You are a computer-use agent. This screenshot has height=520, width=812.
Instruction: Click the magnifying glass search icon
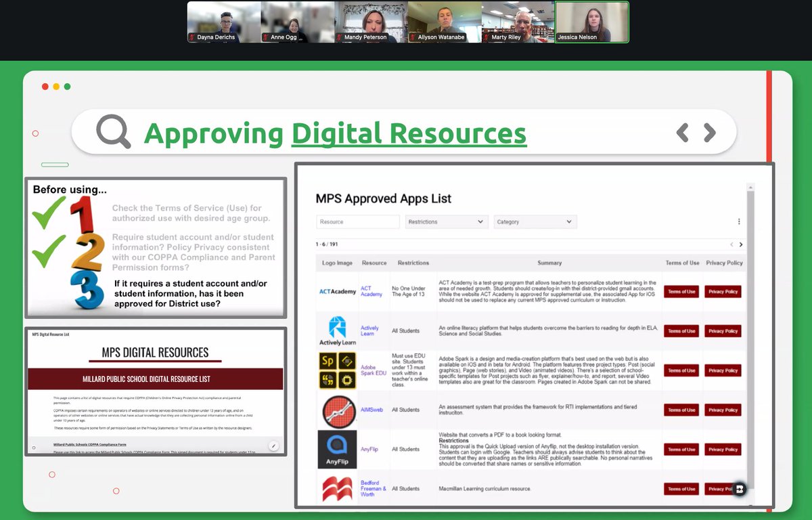click(x=113, y=131)
